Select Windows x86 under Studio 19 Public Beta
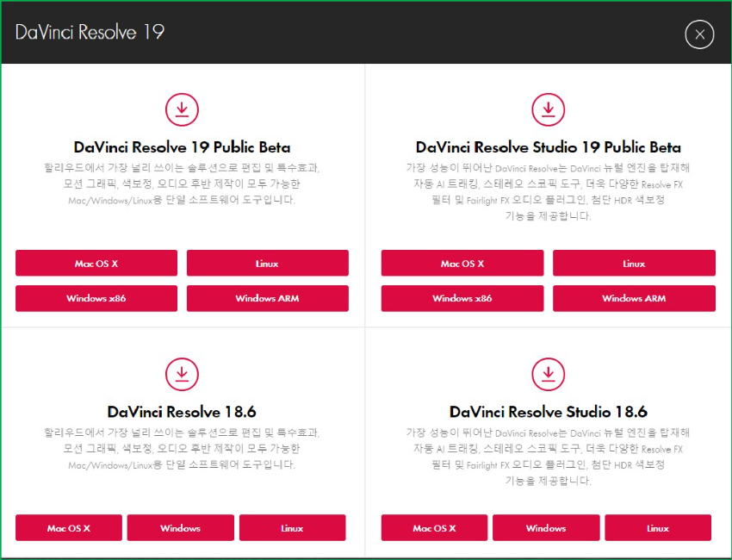Screen dimensions: 732x560 pyautogui.click(x=462, y=298)
